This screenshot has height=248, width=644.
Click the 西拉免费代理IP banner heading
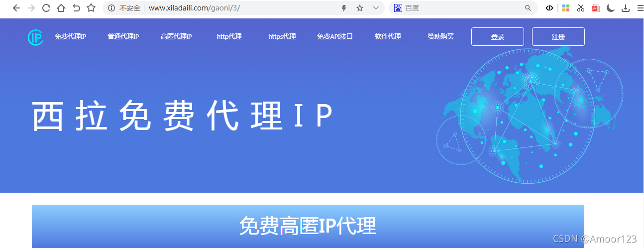click(x=183, y=117)
